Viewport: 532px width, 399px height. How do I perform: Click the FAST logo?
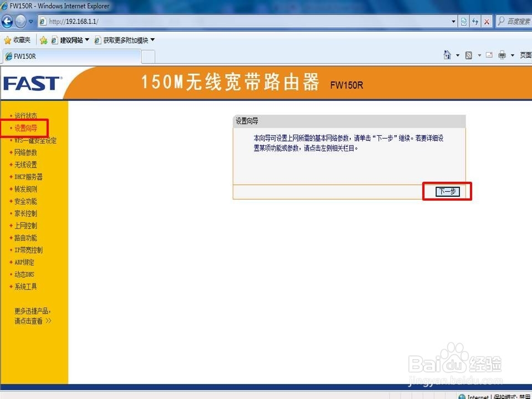[x=33, y=84]
